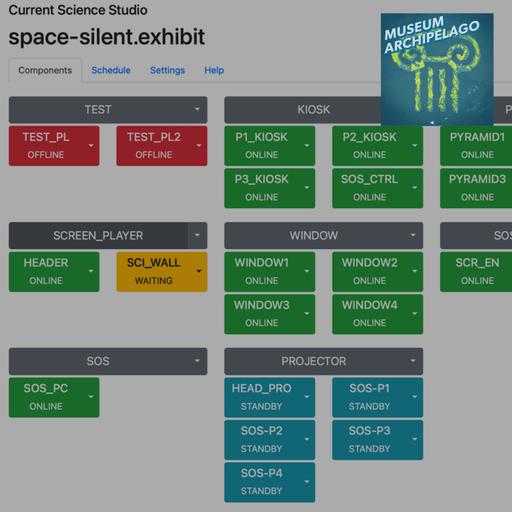
Task: Select the PYRAMID3 component
Action: point(476,188)
